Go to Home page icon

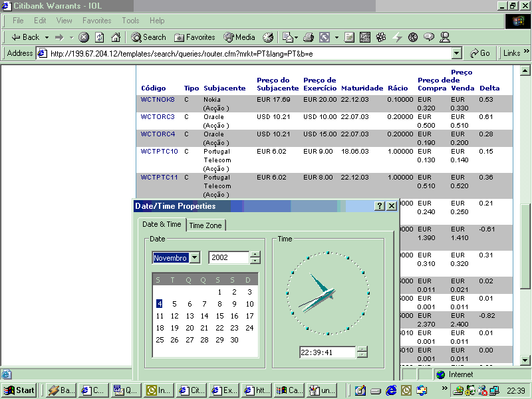(116, 37)
